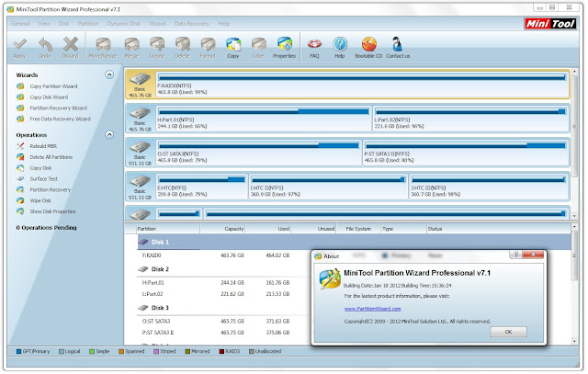The width and height of the screenshot is (588, 374).
Task: Sort by the Used column header
Action: click(267, 229)
